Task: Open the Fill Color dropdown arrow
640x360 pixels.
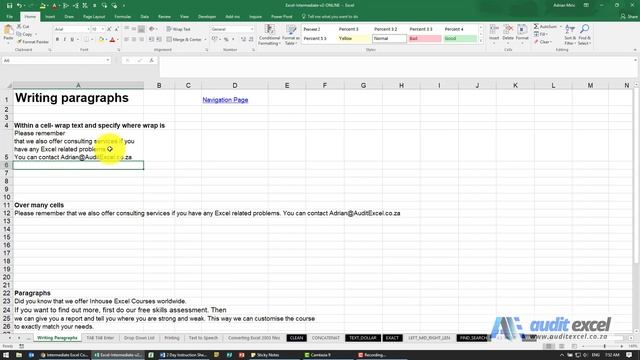Action: (106, 40)
